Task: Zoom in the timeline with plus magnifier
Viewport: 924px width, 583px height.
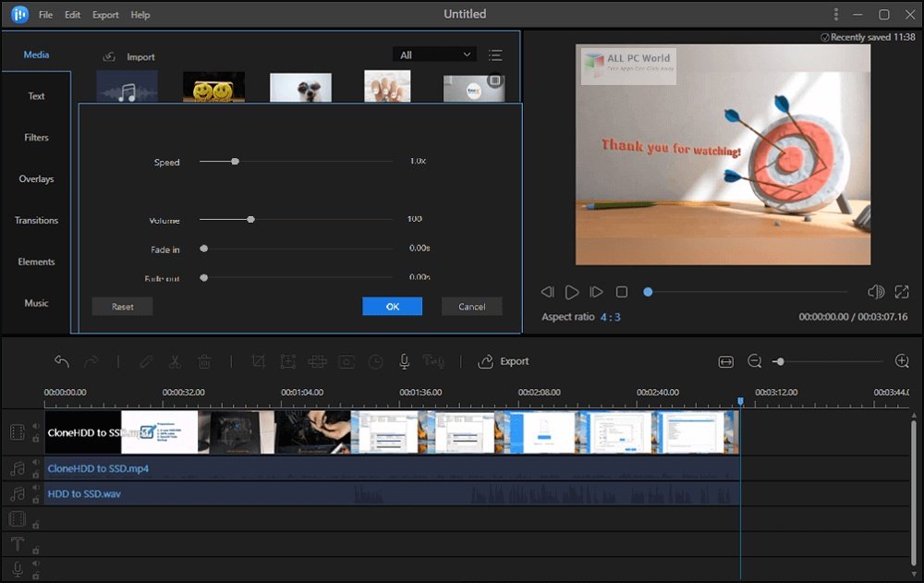Action: tap(902, 361)
